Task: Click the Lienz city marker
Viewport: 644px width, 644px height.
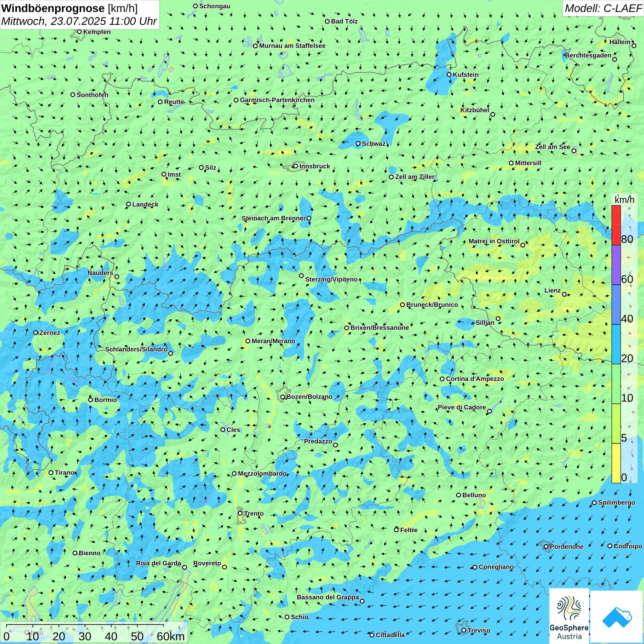Action: pyautogui.click(x=564, y=294)
